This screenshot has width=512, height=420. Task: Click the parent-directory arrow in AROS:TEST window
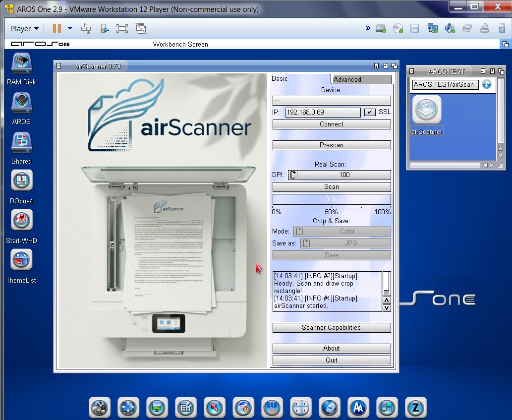[487, 85]
